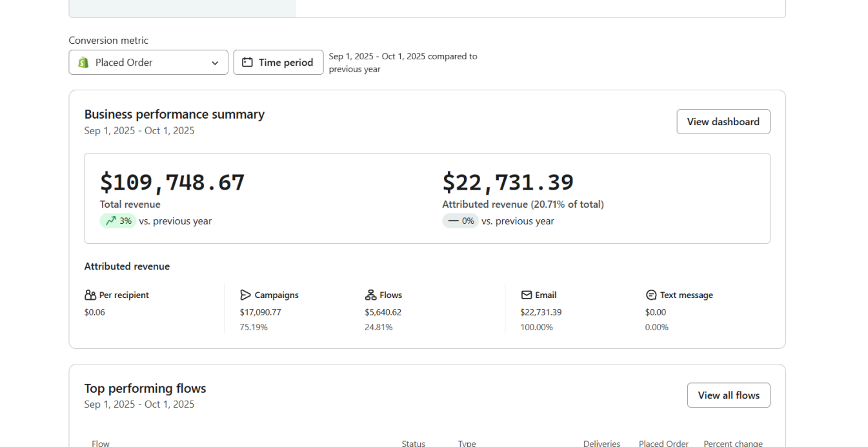
Task: Click the Conversion metric label
Action: [x=108, y=41]
